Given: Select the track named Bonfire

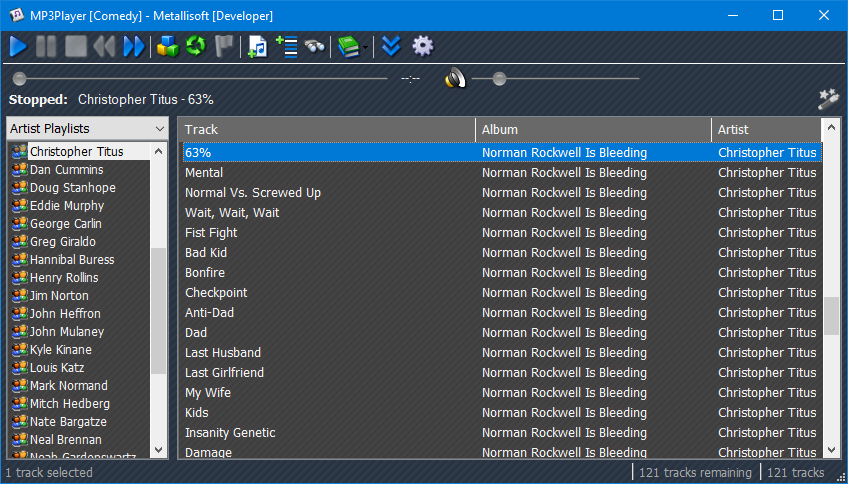Looking at the screenshot, I should click(x=205, y=273).
